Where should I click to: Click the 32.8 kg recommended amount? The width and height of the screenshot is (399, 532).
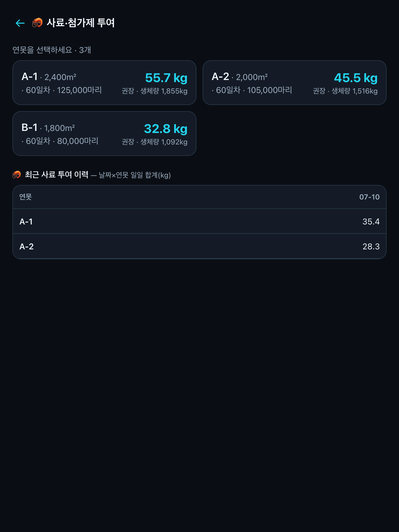coord(166,129)
